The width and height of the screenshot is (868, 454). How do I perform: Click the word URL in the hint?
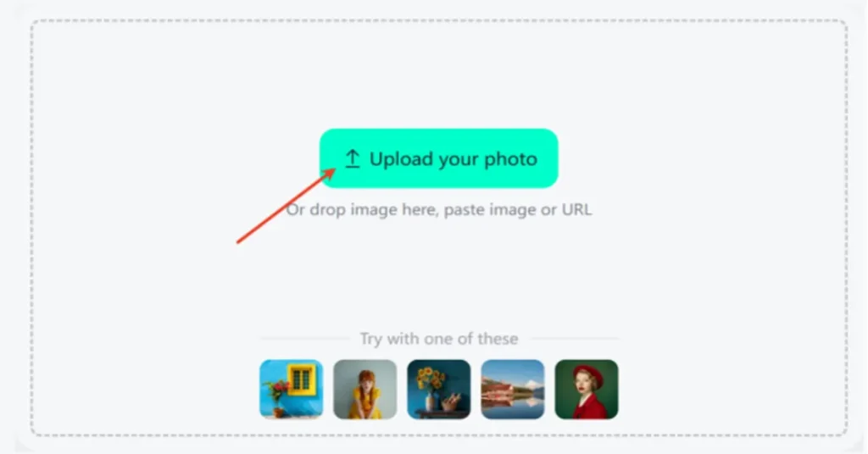tap(576, 209)
